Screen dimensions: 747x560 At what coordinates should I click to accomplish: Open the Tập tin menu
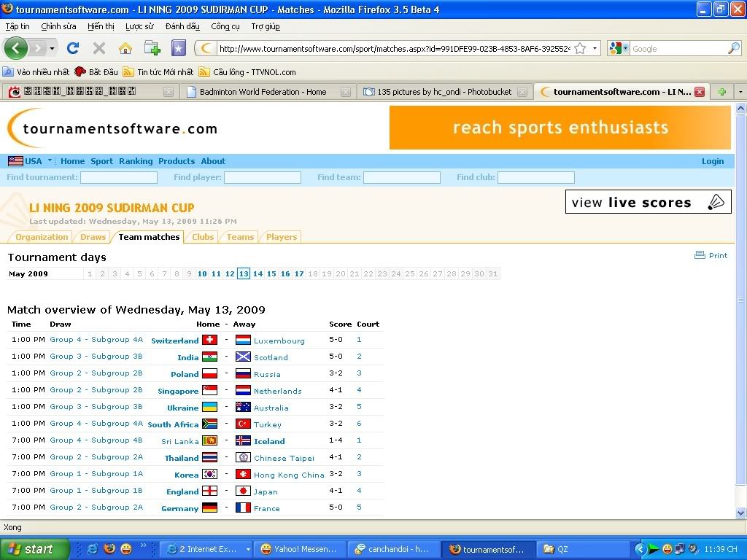(18, 26)
